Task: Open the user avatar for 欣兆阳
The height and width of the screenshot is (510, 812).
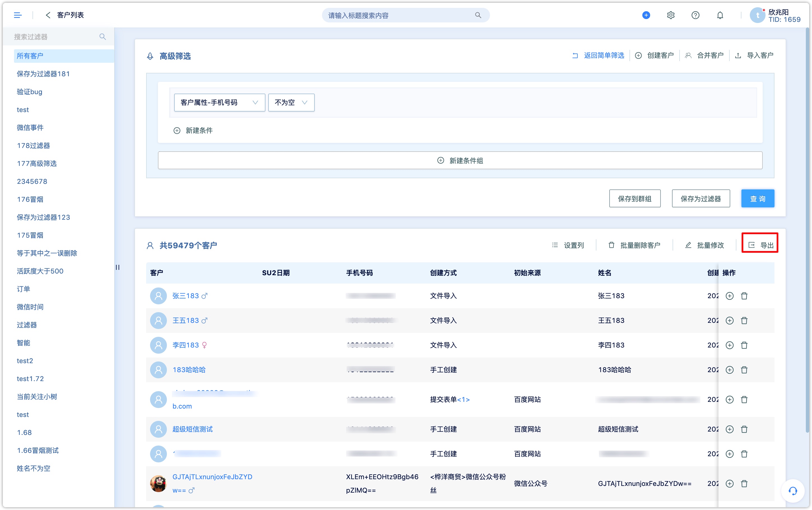Action: point(757,15)
